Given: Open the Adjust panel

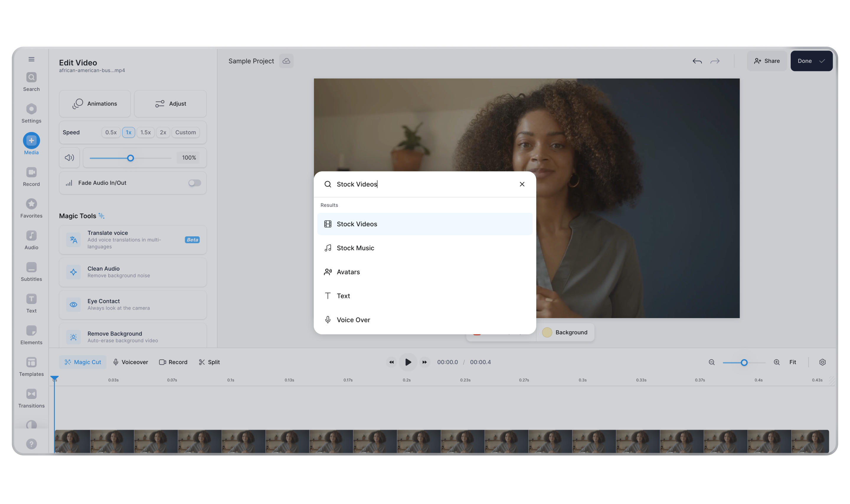Looking at the screenshot, I should coord(170,104).
